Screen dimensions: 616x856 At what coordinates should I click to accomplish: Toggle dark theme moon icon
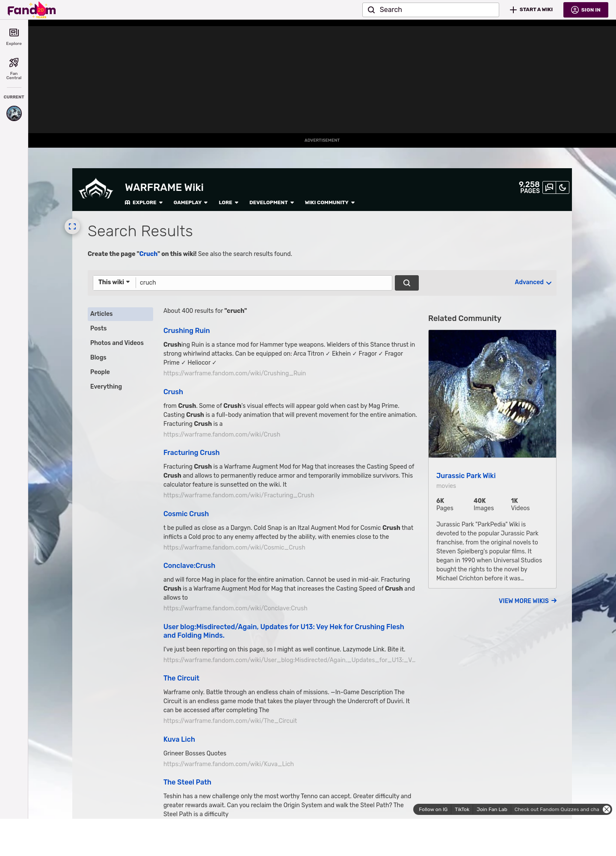point(563,187)
